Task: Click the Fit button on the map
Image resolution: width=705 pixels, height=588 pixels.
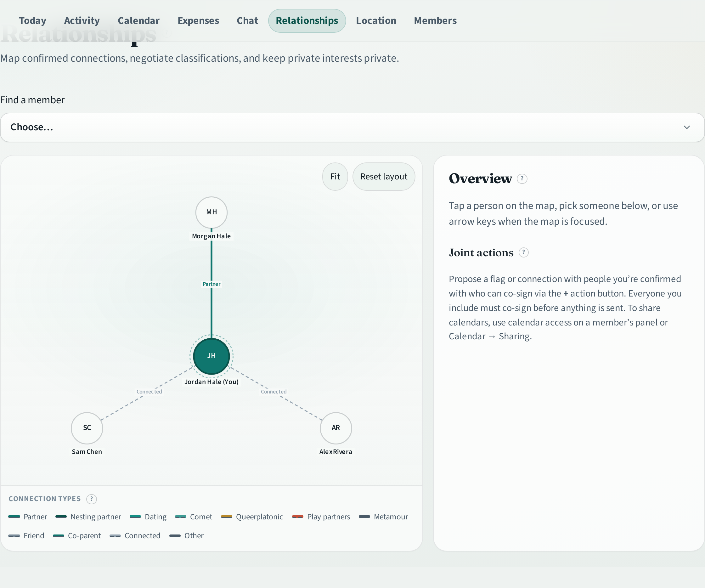Action: tap(335, 177)
